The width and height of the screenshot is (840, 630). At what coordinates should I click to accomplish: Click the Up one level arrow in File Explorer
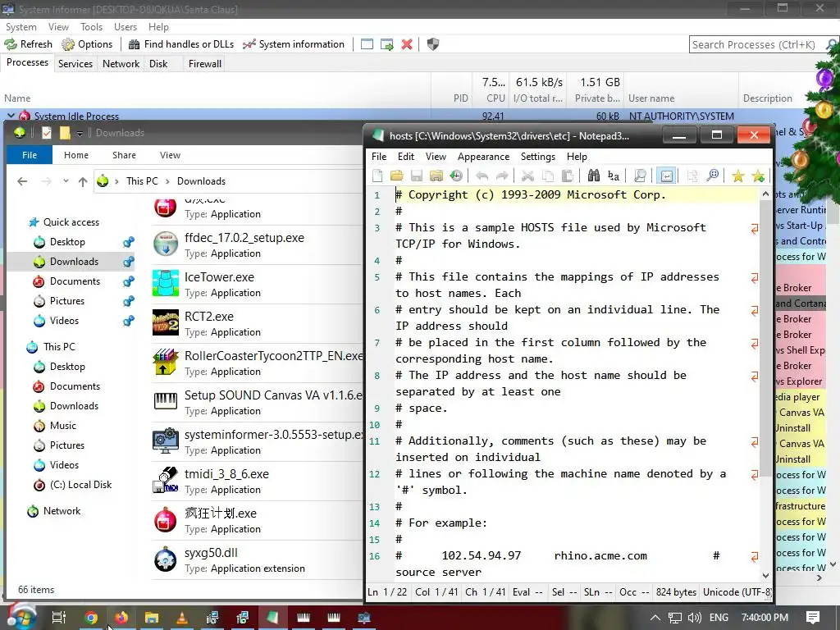click(x=83, y=181)
